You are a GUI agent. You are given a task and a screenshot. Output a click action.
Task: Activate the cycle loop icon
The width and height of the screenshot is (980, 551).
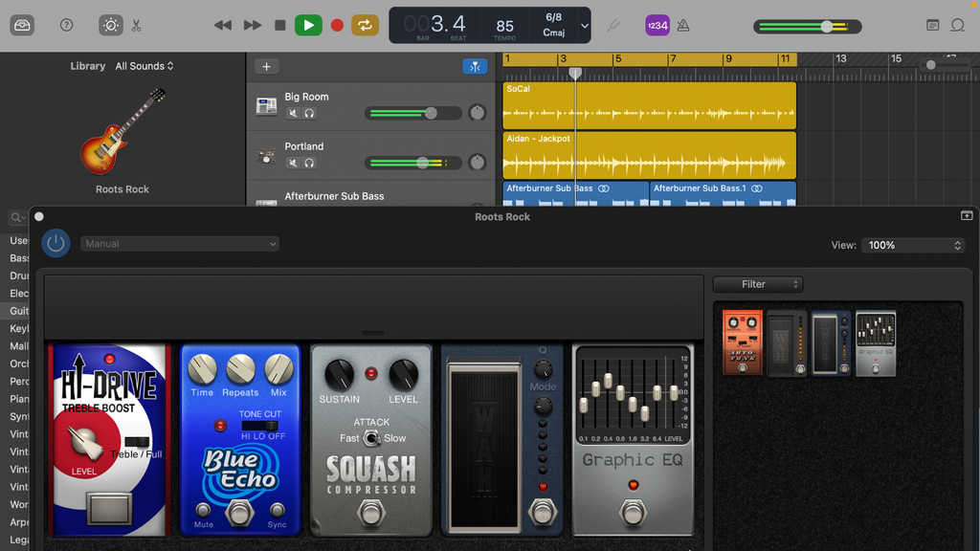[x=366, y=25]
